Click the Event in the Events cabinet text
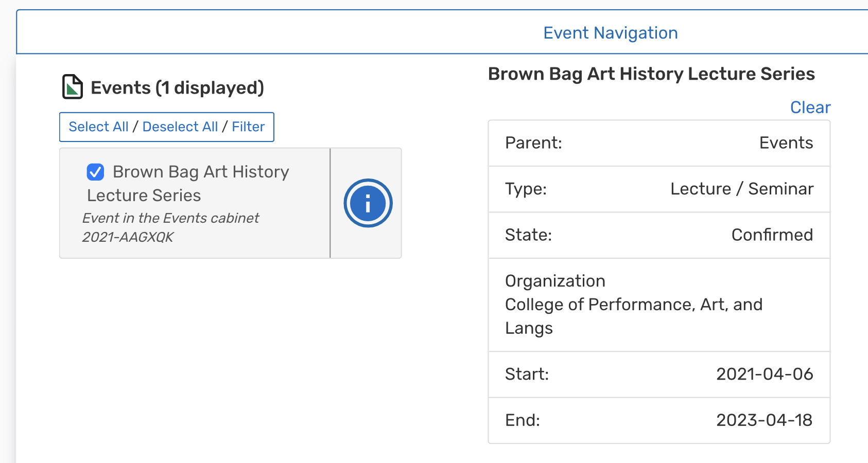 tap(170, 218)
